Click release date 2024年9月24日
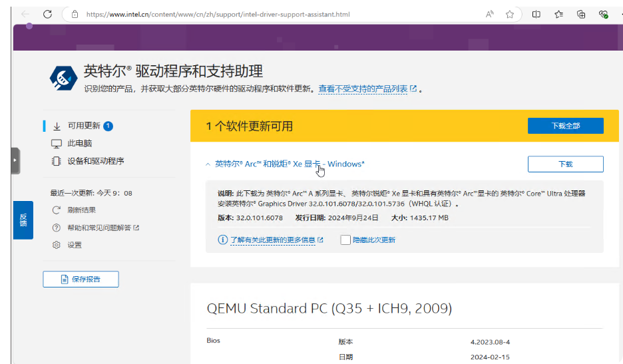 pyautogui.click(x=353, y=218)
